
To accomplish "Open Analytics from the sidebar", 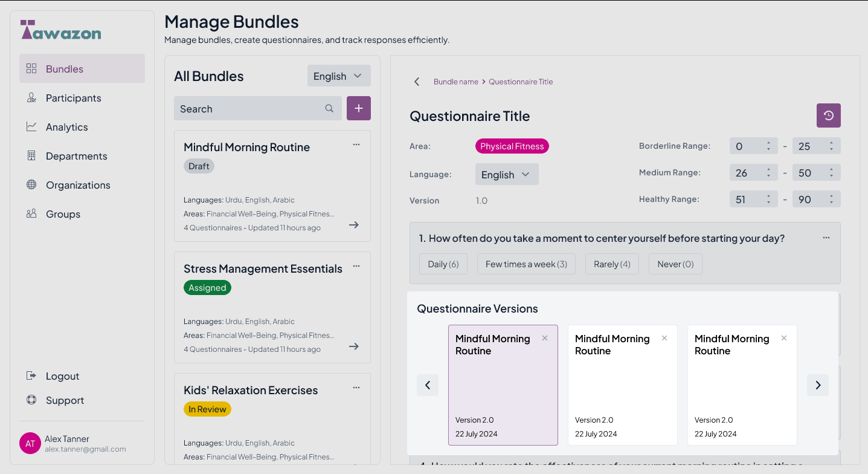I will tap(66, 127).
